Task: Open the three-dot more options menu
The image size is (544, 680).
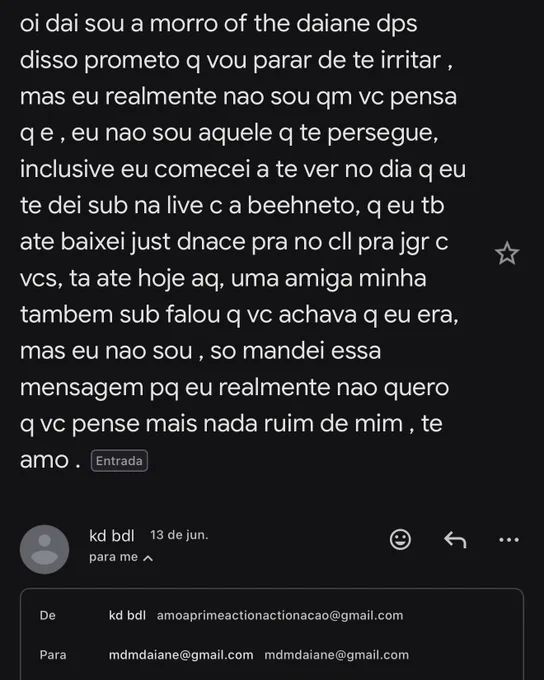Action: [509, 540]
